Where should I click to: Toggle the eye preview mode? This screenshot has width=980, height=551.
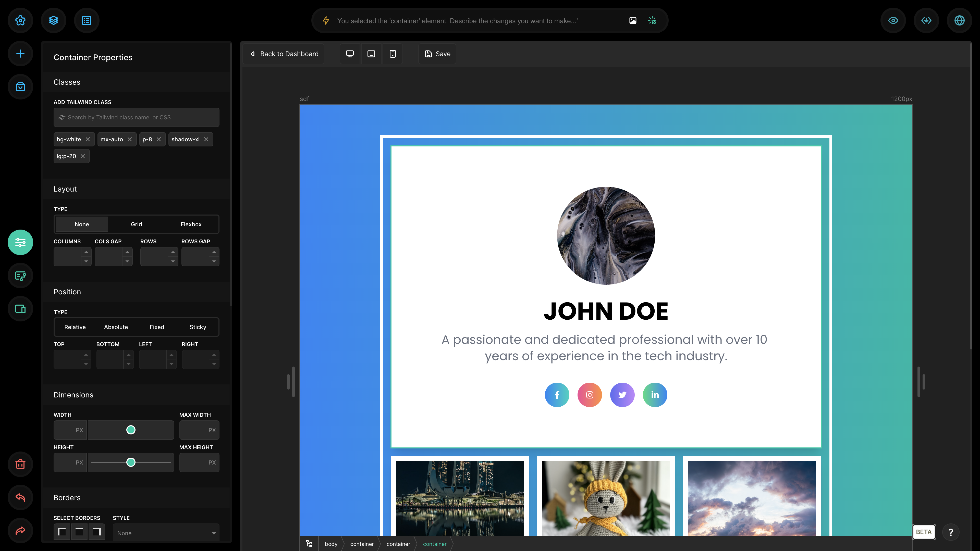[893, 20]
